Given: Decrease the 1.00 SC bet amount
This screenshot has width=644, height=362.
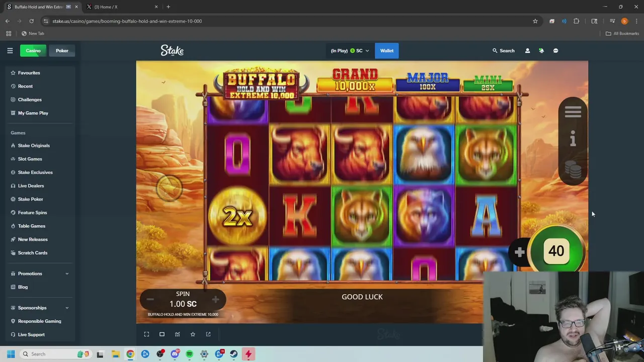Looking at the screenshot, I should click(150, 300).
